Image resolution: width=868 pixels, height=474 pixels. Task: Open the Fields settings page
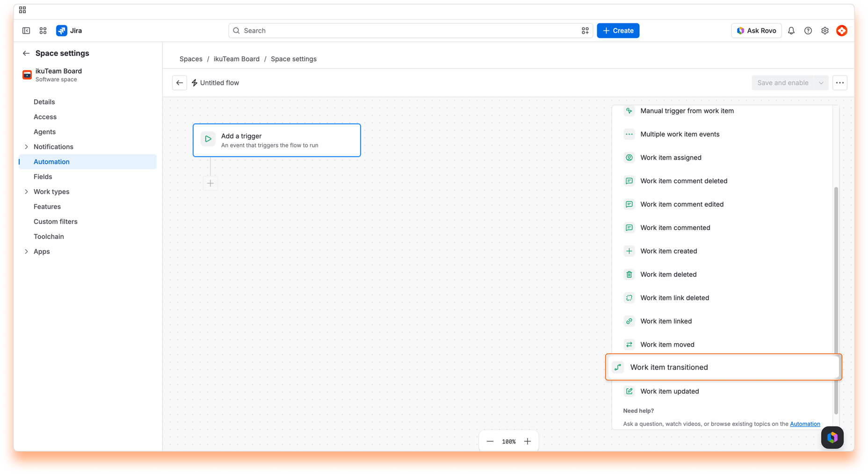[x=87, y=177]
